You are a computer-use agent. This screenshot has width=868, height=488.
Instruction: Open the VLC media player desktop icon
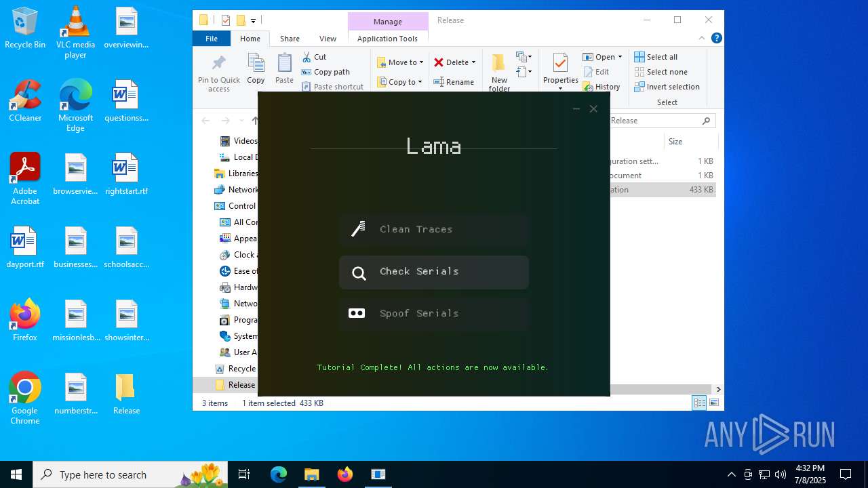pyautogui.click(x=75, y=33)
